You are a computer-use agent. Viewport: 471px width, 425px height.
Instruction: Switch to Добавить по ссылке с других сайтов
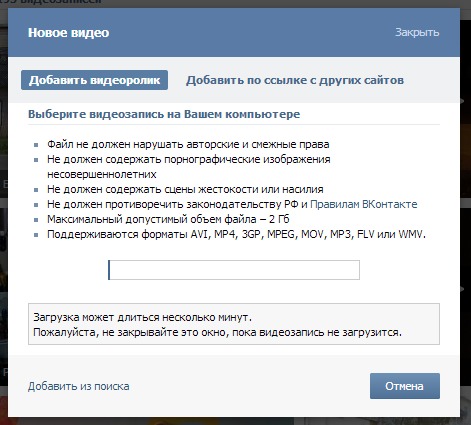(x=295, y=80)
